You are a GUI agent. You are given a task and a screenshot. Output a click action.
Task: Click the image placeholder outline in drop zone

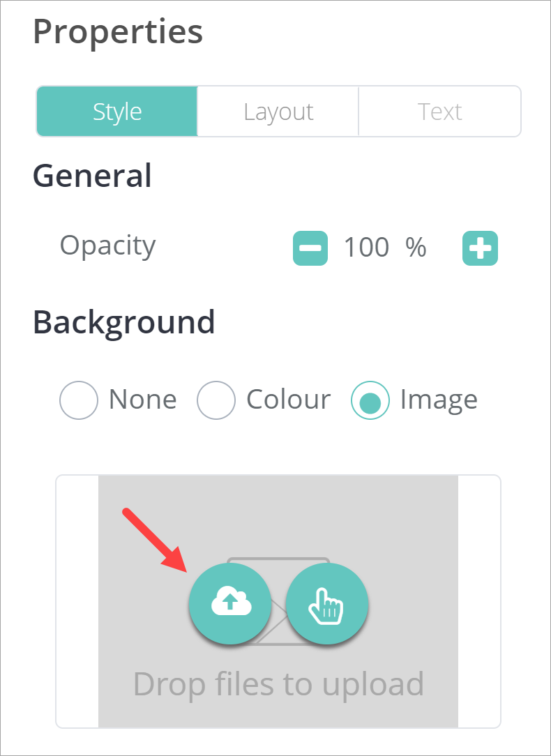[278, 560]
